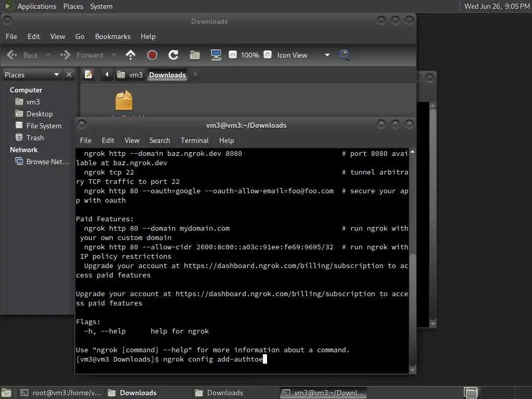The width and height of the screenshot is (532, 399).
Task: Search files with the magnifier icon
Action: tap(344, 55)
